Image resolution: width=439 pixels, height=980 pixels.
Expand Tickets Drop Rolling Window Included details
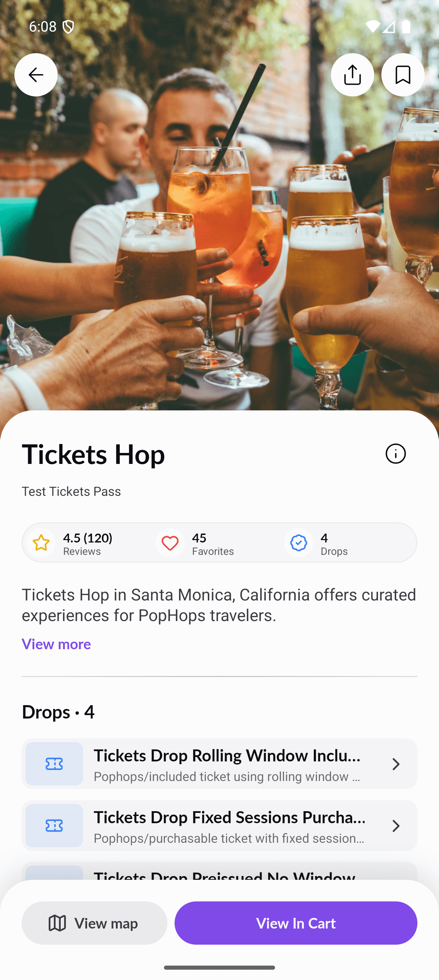pyautogui.click(x=220, y=764)
